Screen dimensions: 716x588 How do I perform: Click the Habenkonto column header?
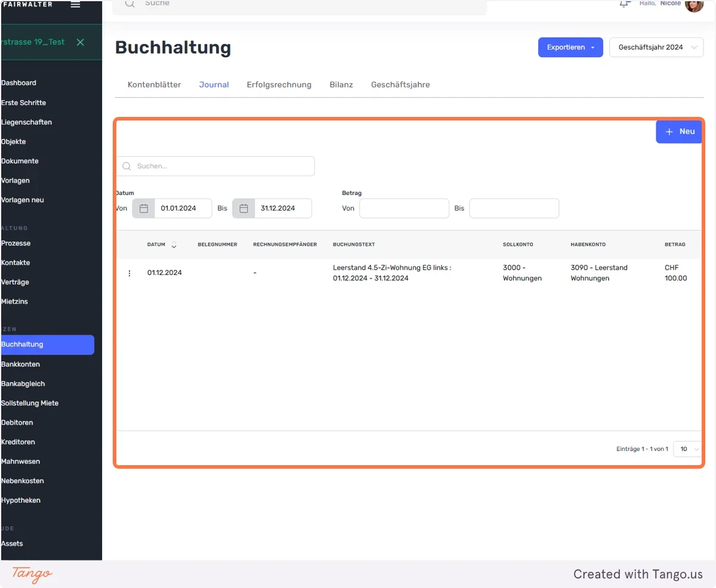590,245
